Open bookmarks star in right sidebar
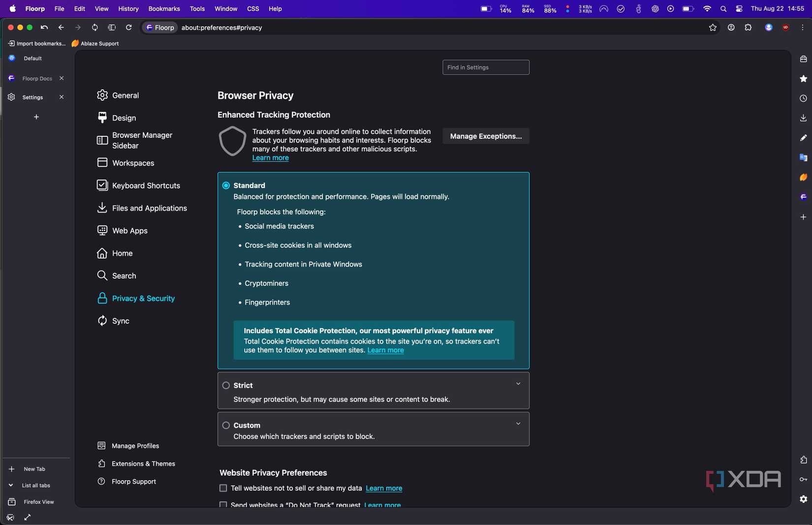 coord(804,79)
